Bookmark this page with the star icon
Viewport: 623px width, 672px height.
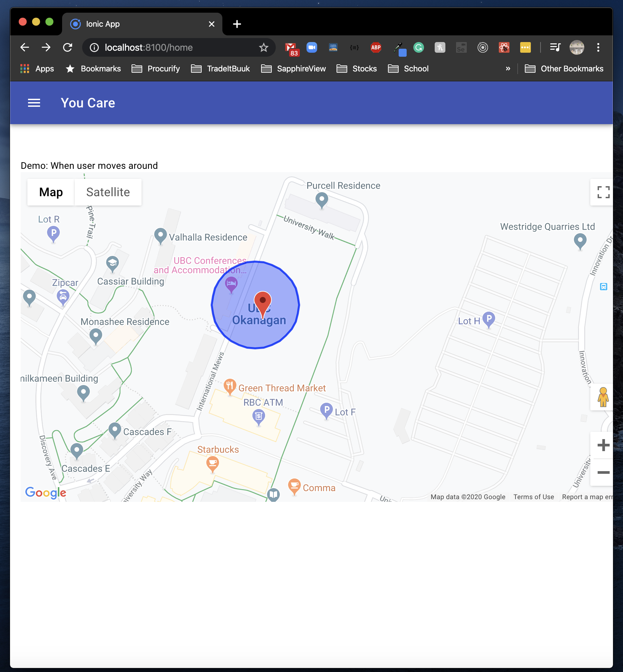pos(264,47)
